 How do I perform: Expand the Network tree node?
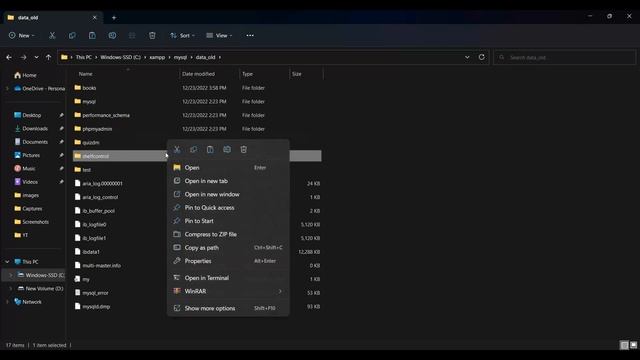7,302
